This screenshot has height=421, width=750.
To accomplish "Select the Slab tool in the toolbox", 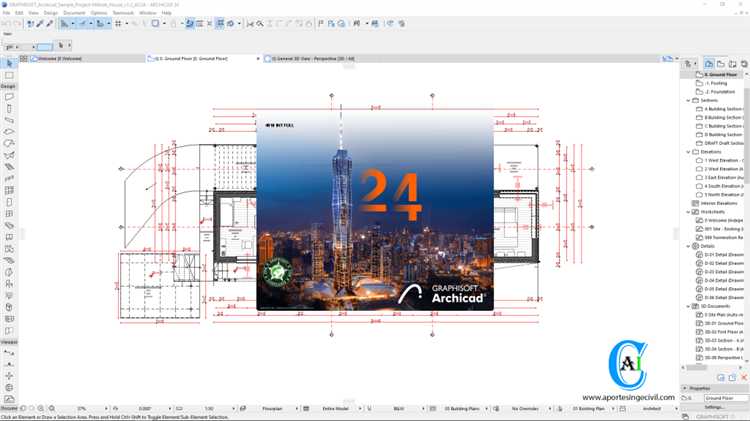I will click(9, 132).
